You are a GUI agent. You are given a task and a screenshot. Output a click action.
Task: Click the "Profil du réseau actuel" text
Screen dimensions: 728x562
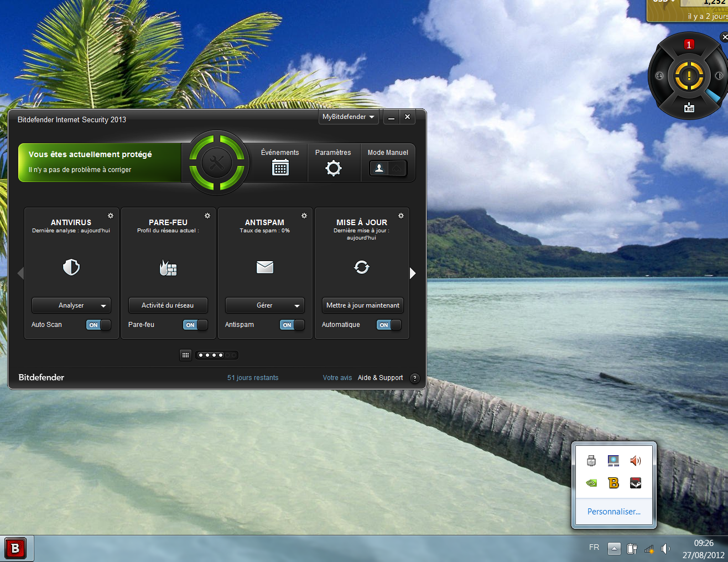[168, 231]
